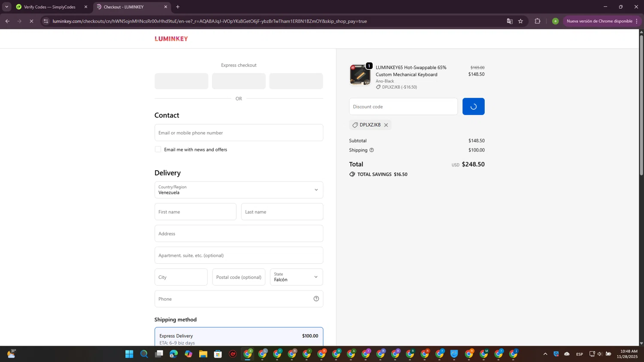Open Task View on the taskbar
This screenshot has height=362, width=644.
tap(159, 354)
